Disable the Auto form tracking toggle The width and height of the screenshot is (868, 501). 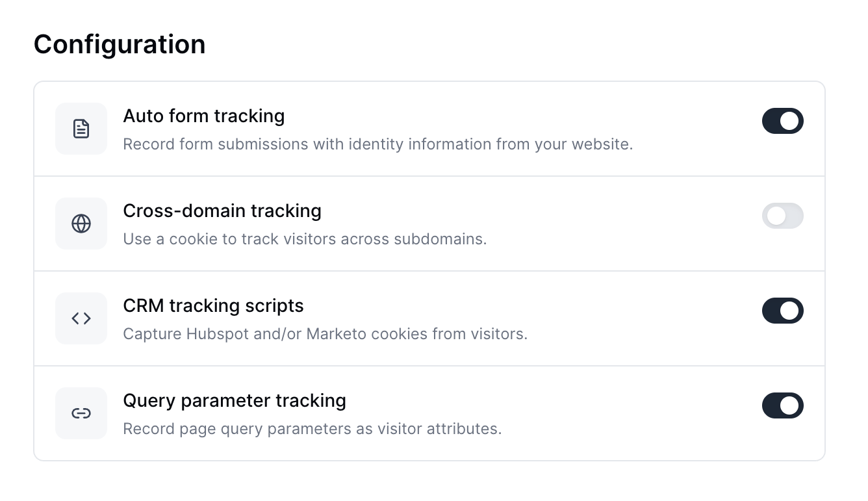pos(782,121)
